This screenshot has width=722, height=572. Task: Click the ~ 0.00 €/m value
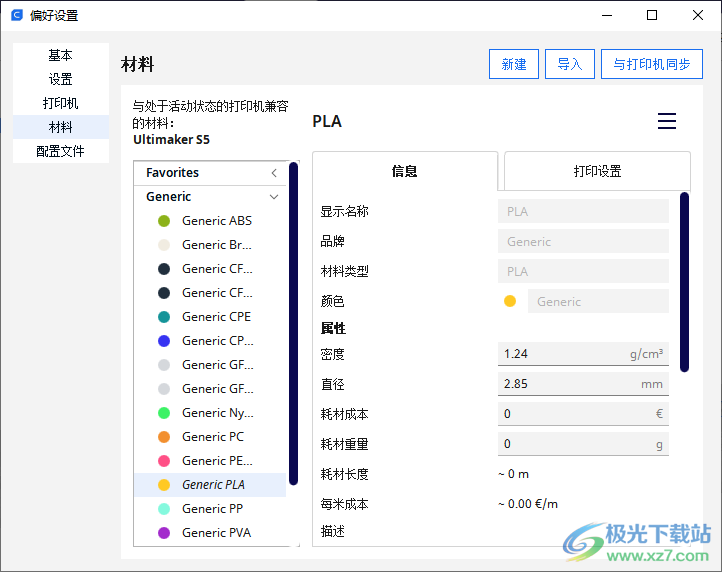tap(528, 504)
